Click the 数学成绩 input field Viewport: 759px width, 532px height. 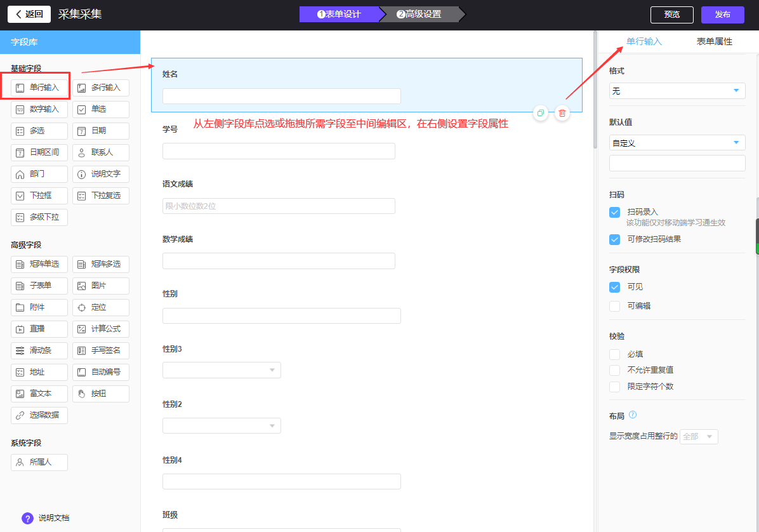click(279, 261)
